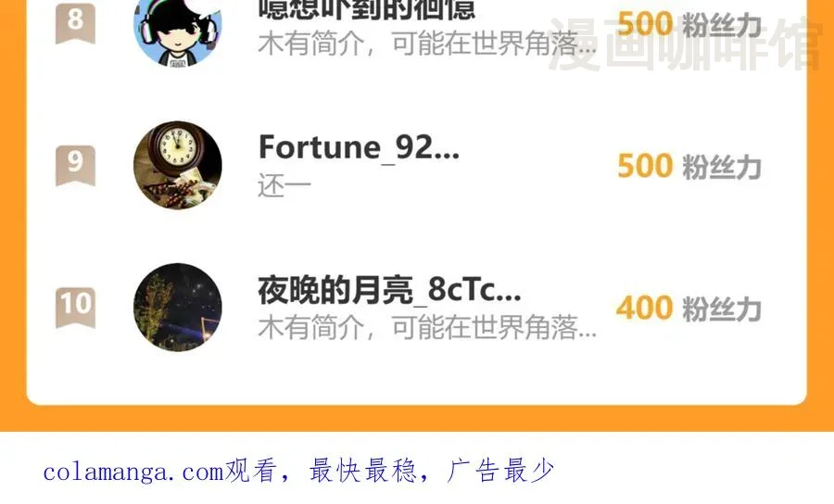The image size is (834, 504).
Task: Open the night sky avatar profile
Action: coord(178,308)
